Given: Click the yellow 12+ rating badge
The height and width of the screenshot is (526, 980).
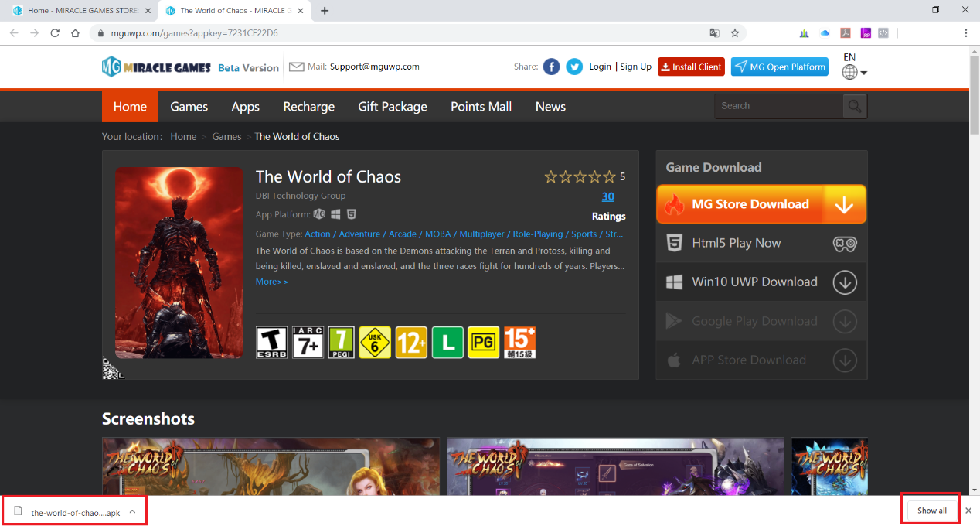Looking at the screenshot, I should pyautogui.click(x=411, y=342).
